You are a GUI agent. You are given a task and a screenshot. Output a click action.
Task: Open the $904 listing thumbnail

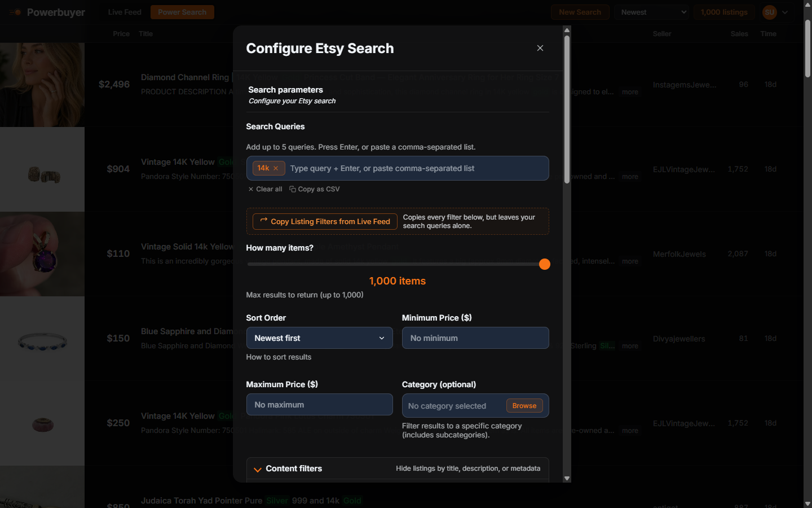(x=42, y=169)
